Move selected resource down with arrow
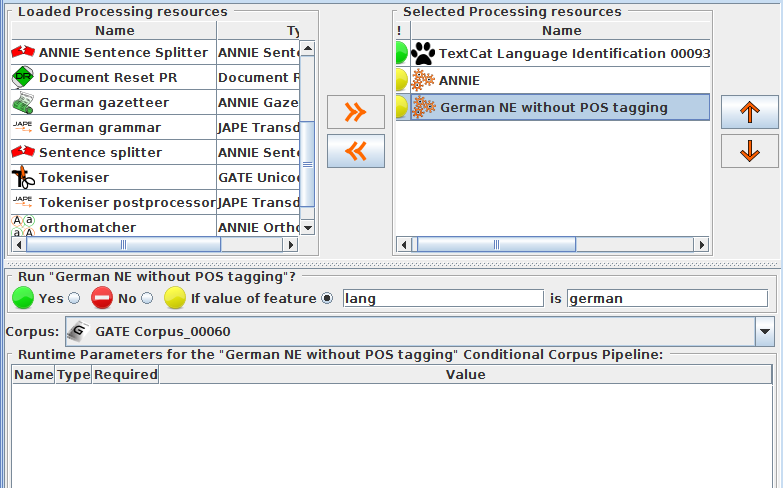Viewport: 783px width, 488px height. click(x=749, y=151)
